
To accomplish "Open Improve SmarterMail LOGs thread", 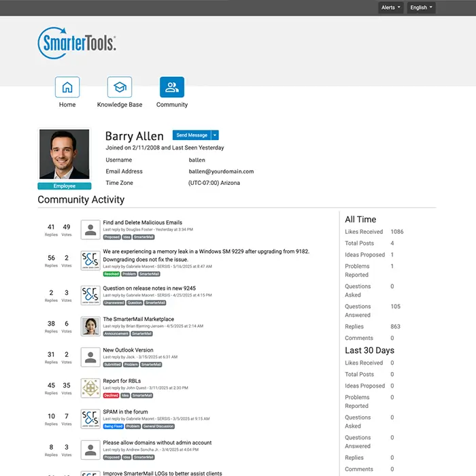I will click(x=163, y=473).
